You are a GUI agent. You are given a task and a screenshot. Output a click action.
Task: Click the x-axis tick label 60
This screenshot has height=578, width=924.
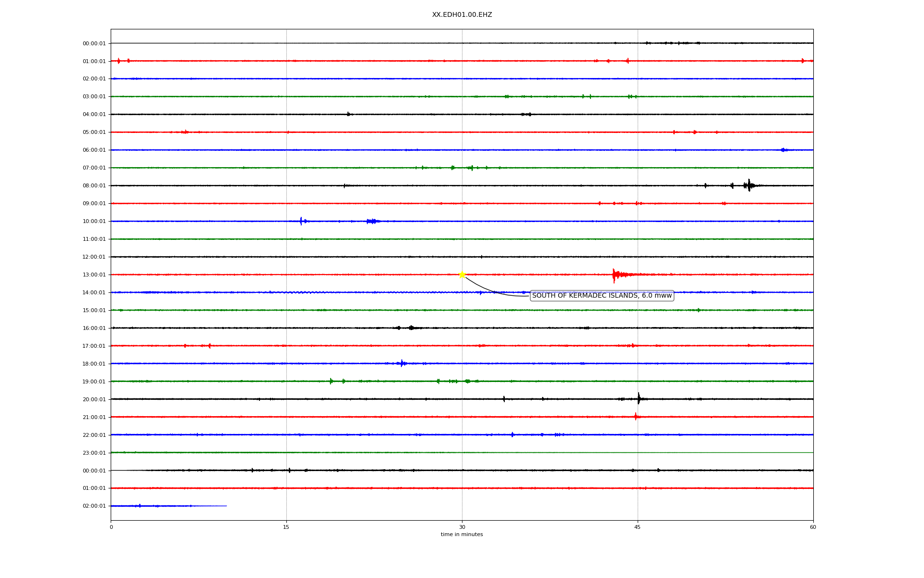point(813,527)
